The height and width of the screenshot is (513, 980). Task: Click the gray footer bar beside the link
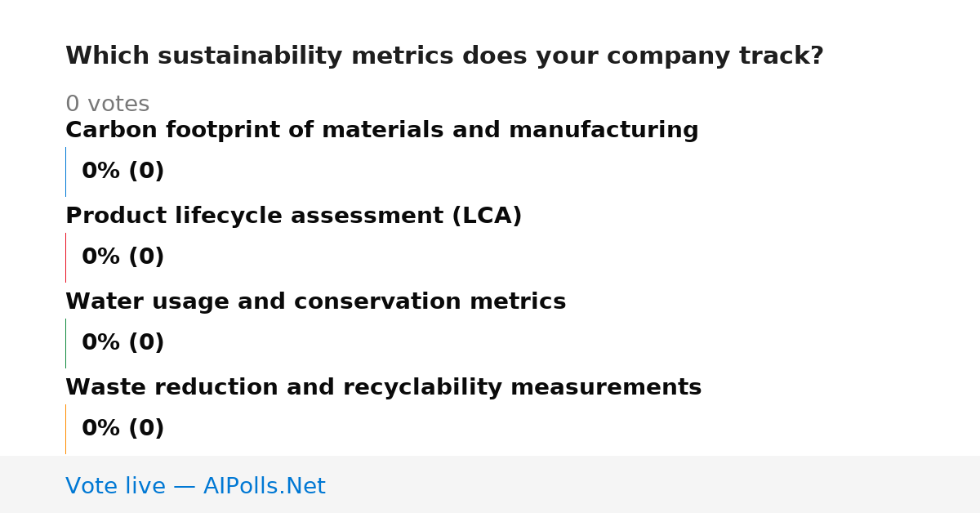[653, 484]
